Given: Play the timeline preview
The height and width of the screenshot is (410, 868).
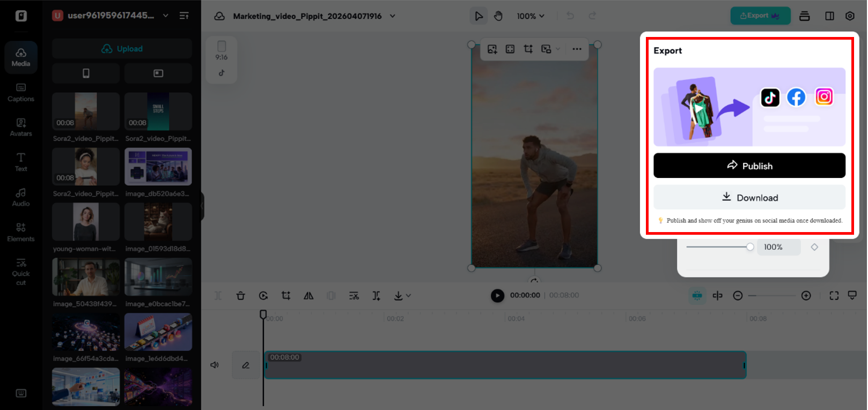Looking at the screenshot, I should click(497, 296).
